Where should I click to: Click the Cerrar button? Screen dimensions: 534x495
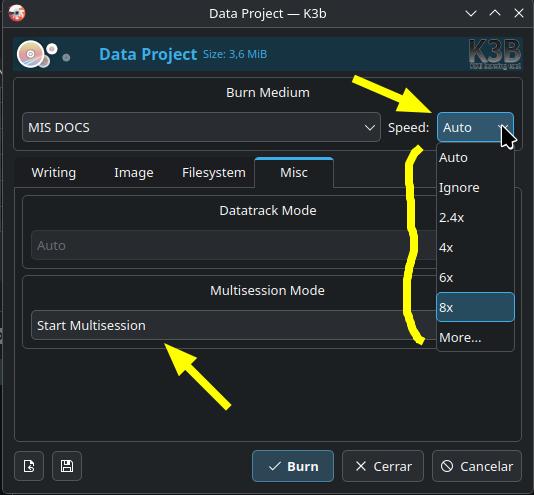click(x=383, y=466)
